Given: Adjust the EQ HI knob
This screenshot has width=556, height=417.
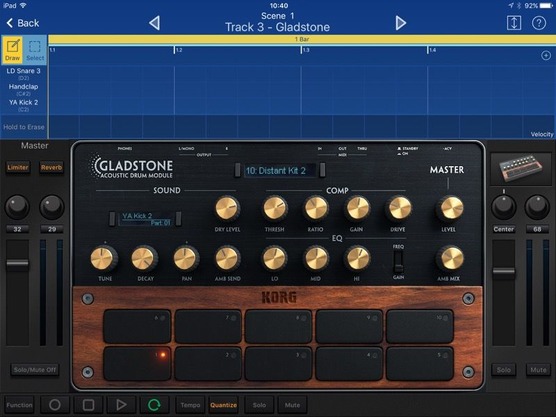Looking at the screenshot, I should [x=357, y=258].
